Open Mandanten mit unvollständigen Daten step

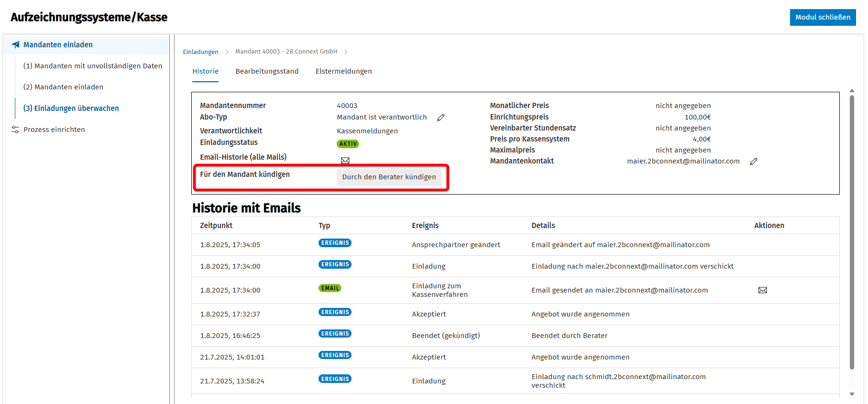coord(93,66)
